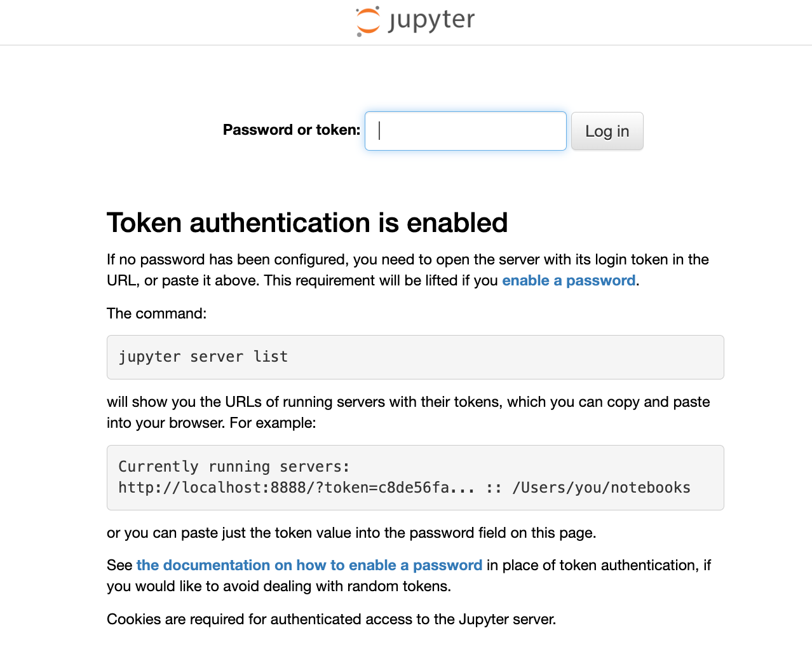Screen dimensions: 812x656
Task: Click the orange Jupyter logo icon
Action: (x=367, y=21)
